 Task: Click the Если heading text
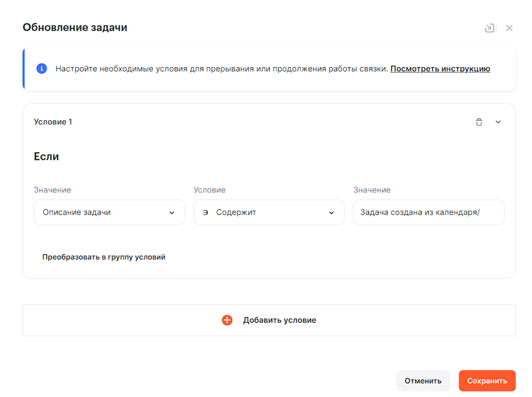coord(46,156)
